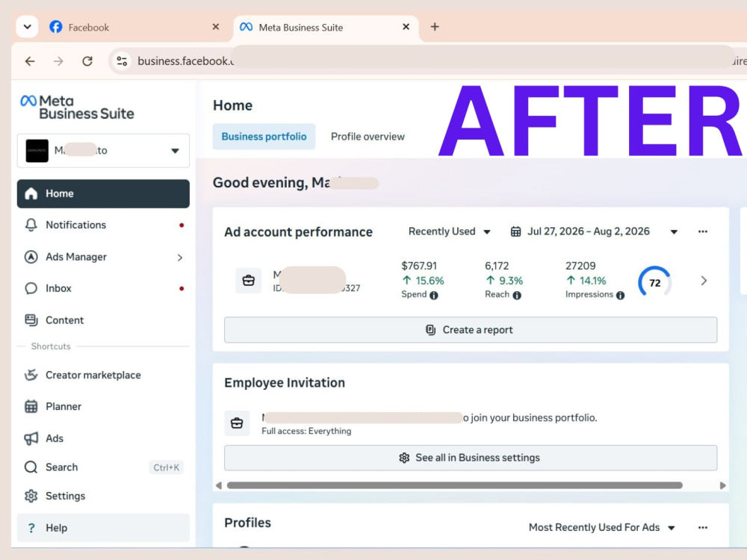Open a new browser tab

point(435,27)
